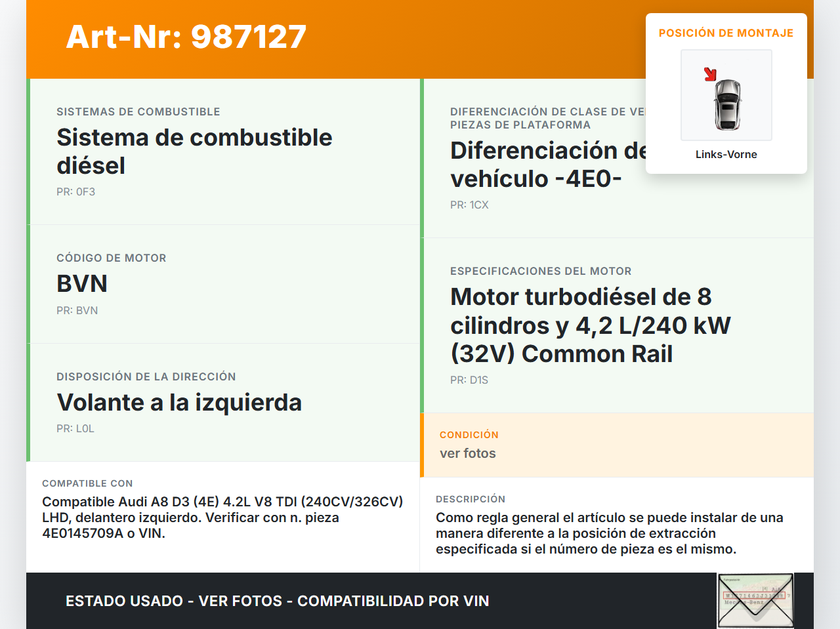Screen dimensions: 840x629
Task: Click the Motor turbodiésel de 8 cilindros title
Action: 591,325
